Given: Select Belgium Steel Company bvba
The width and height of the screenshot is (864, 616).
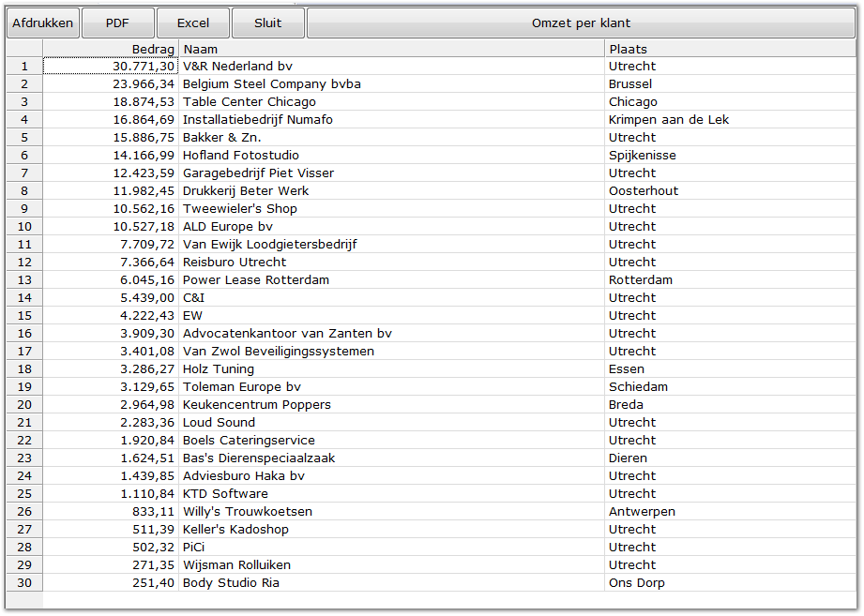Looking at the screenshot, I should coord(392,83).
